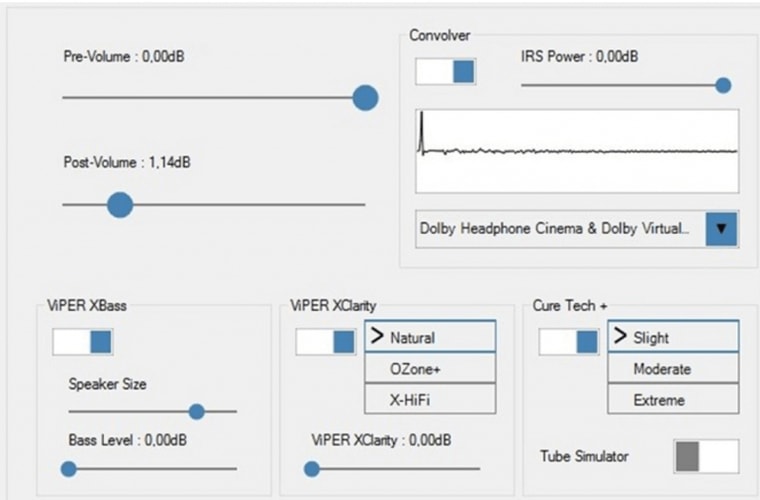This screenshot has width=760, height=500.
Task: Click the Post-Volume slider handle
Action: click(120, 205)
